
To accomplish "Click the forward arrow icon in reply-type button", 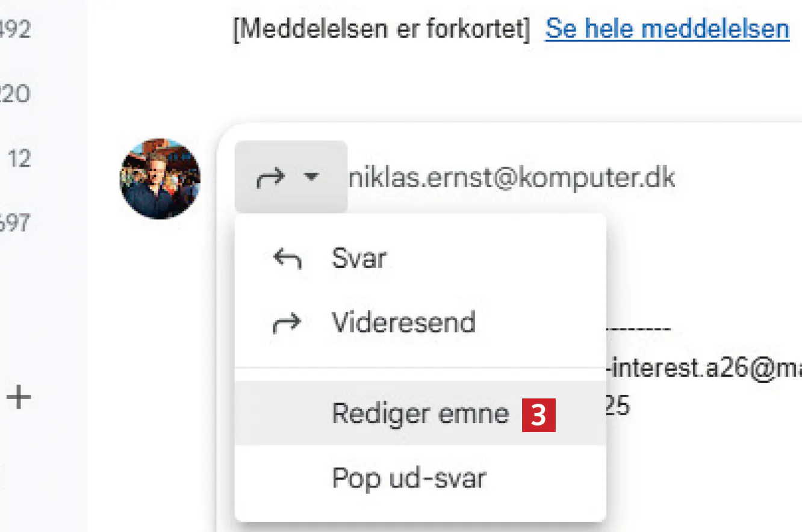I will pos(270,178).
